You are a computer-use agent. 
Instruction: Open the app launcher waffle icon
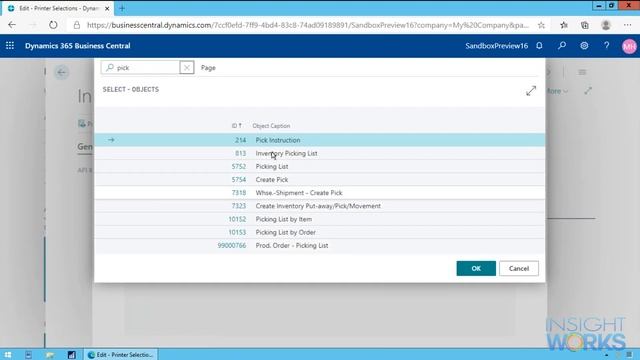coord(10,46)
